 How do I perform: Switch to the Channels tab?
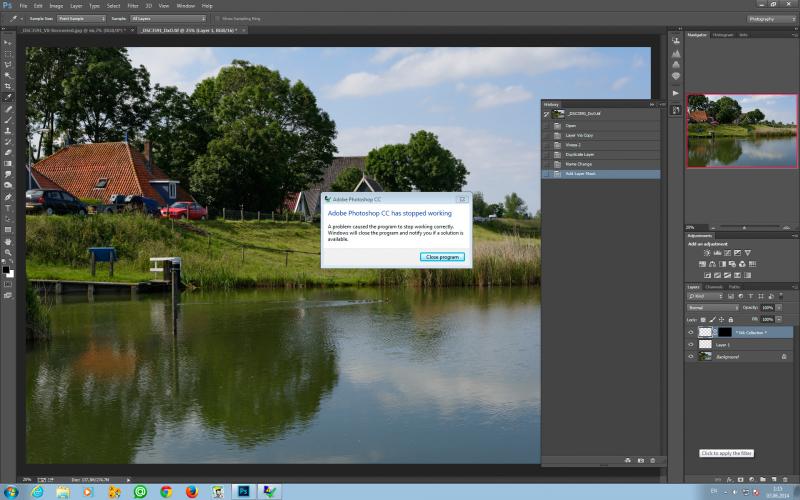[713, 287]
